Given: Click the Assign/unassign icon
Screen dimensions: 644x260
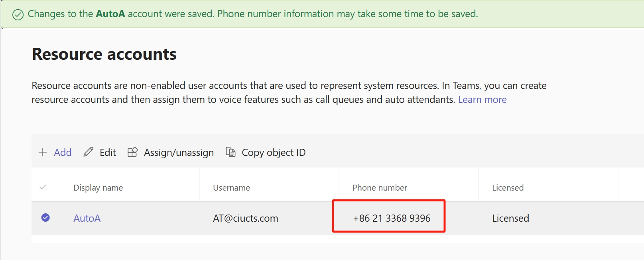Looking at the screenshot, I should [133, 152].
